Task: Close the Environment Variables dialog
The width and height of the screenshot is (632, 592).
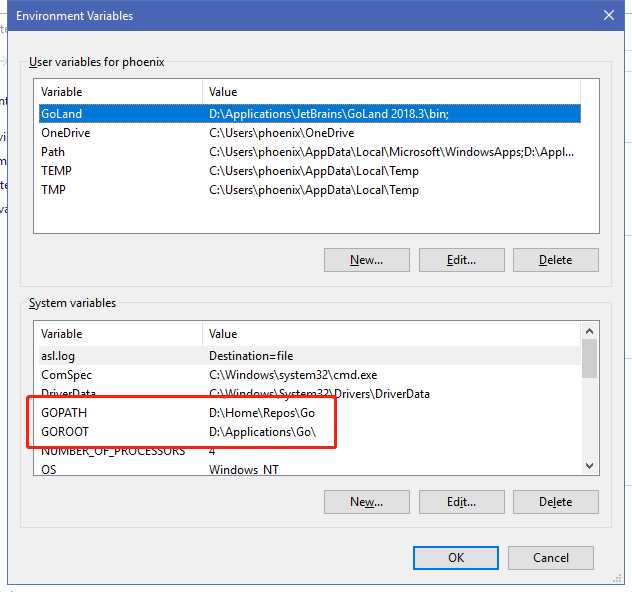Action: (x=609, y=15)
